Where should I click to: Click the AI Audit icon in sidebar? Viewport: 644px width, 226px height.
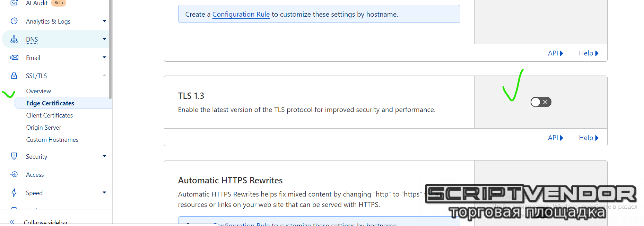[x=14, y=3]
